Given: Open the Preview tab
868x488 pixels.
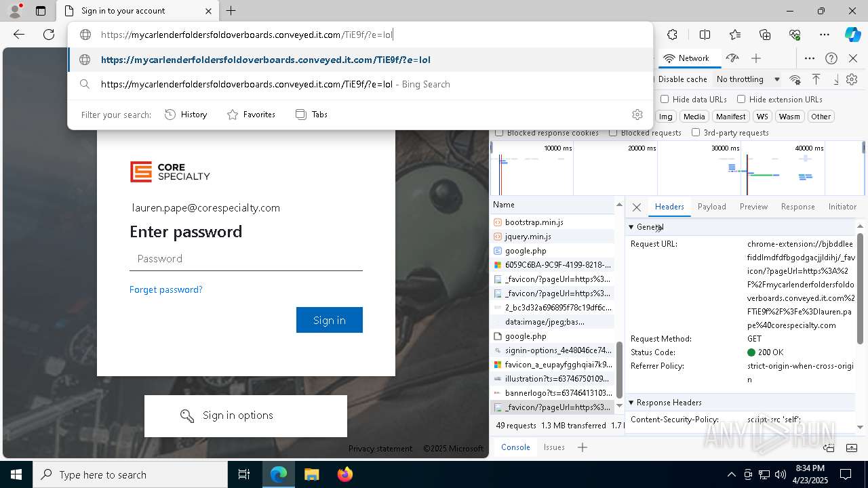Looking at the screenshot, I should tap(753, 207).
